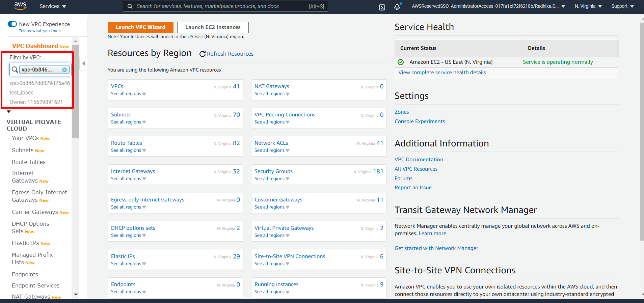
Task: Click the Refresh Resources circular arrow icon
Action: 203,54
